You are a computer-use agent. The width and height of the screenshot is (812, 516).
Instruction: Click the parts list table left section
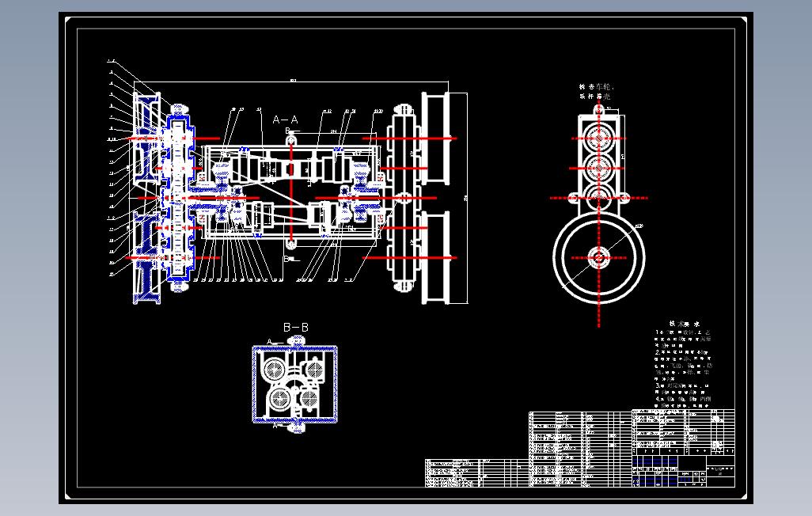click(476, 473)
